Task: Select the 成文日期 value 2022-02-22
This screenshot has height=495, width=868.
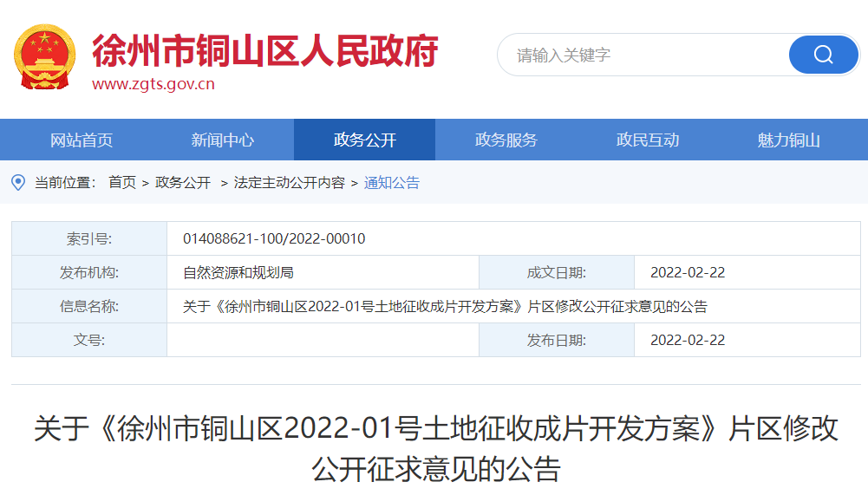Action: (x=688, y=272)
